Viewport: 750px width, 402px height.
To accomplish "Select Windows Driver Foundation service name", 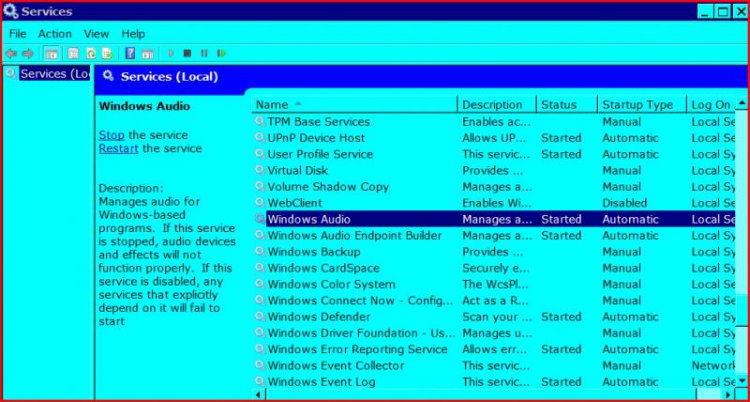I will point(361,333).
